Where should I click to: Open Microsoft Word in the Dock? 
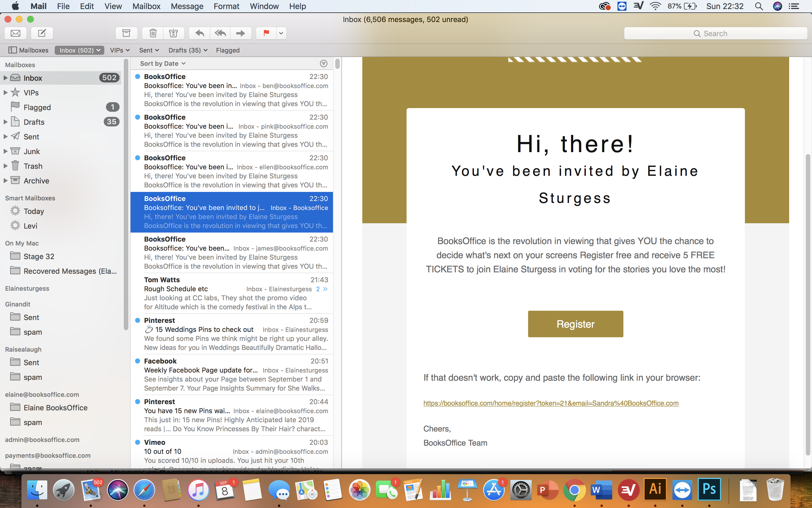click(601, 490)
